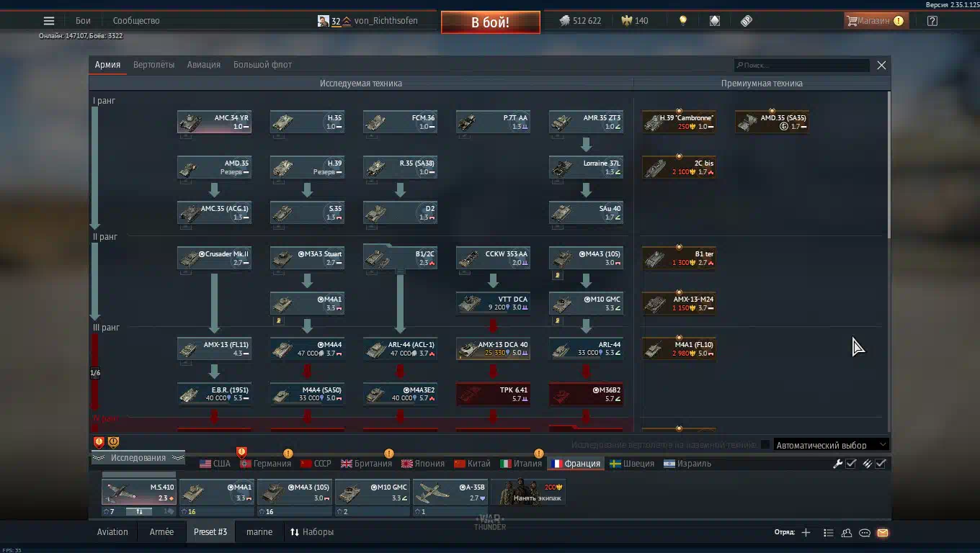Open the Сообщество menu
Viewport: 980px width, 553px height.
(136, 21)
